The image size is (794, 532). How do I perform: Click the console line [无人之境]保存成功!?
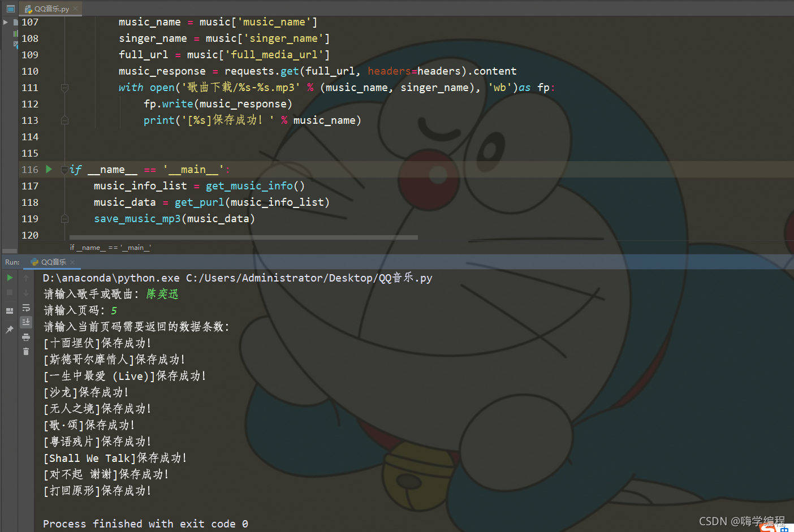coord(97,409)
